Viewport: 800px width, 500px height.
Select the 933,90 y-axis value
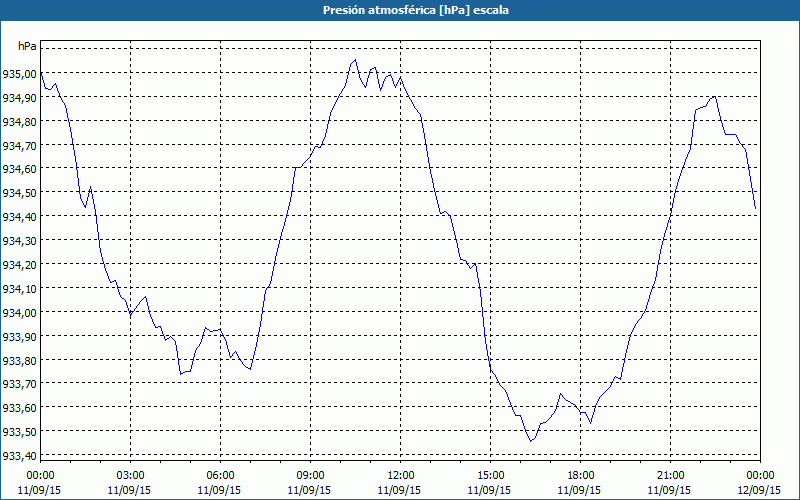point(19,337)
